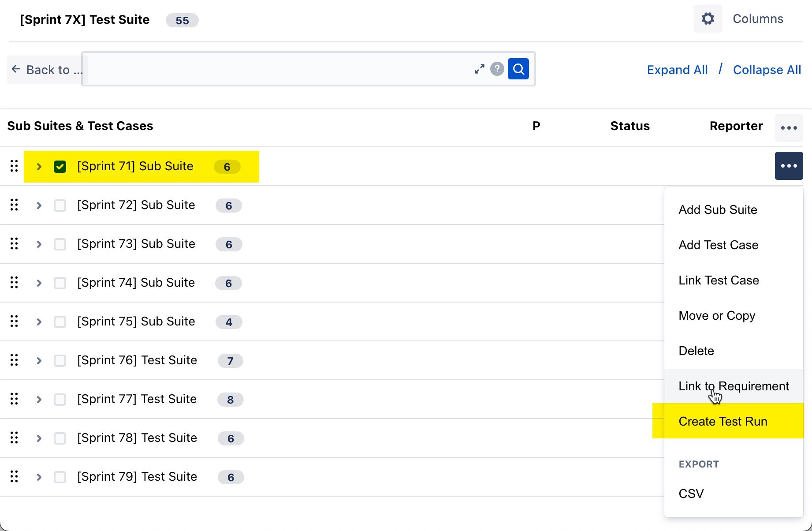Open the search help question mark icon

[x=497, y=69]
